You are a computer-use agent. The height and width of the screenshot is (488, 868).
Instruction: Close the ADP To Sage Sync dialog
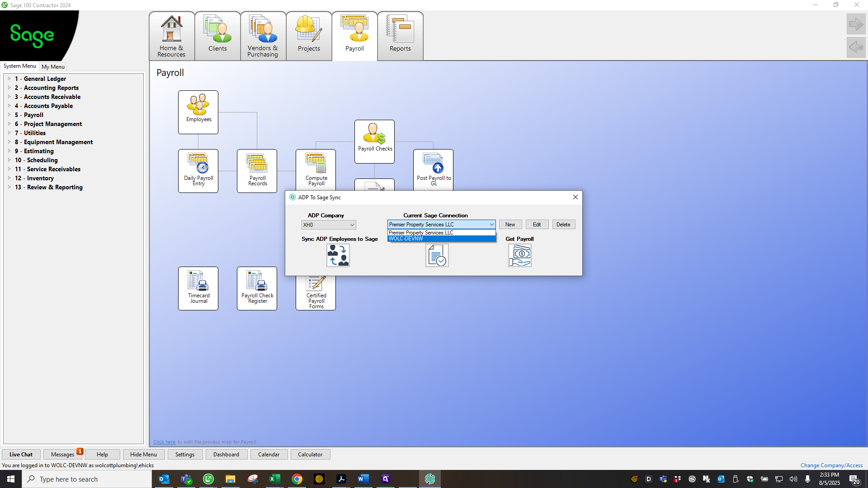[575, 197]
